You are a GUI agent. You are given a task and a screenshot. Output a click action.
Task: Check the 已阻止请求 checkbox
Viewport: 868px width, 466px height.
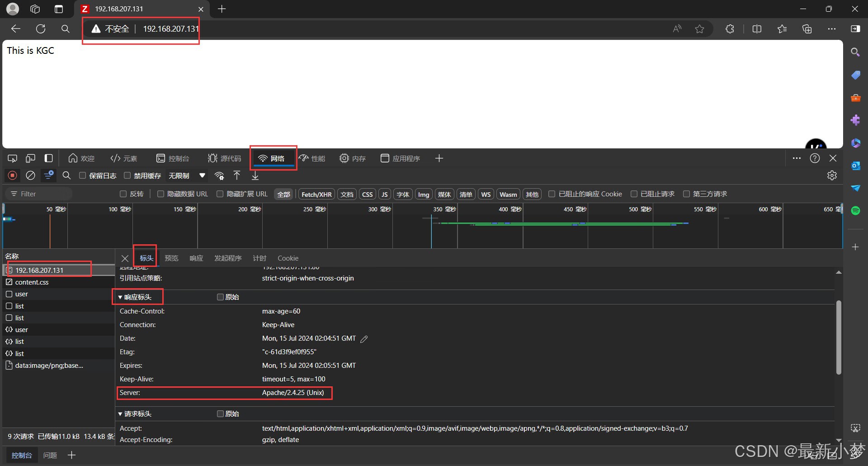point(634,194)
